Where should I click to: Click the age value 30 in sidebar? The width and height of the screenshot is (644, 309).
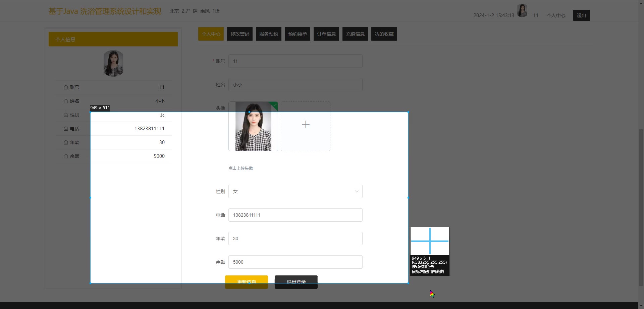pos(162,142)
